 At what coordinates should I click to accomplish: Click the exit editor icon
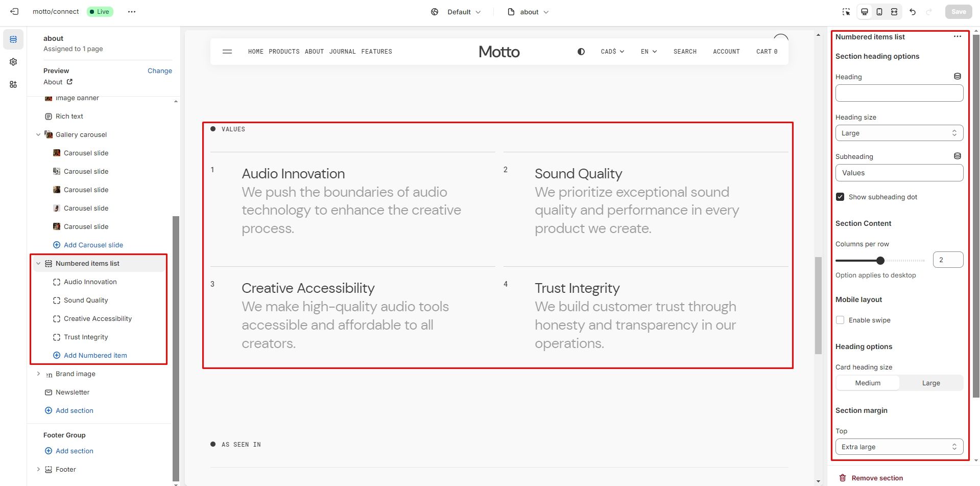14,11
